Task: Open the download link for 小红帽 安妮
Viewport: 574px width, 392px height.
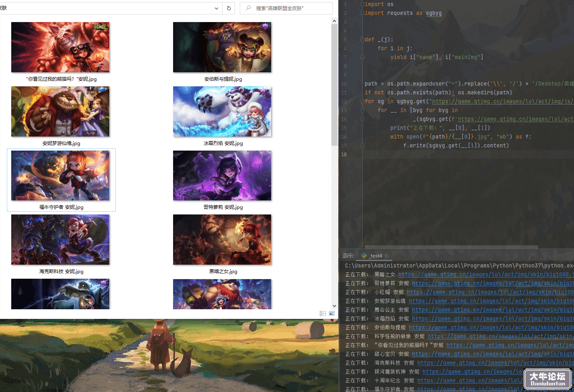Action: pyautogui.click(x=490, y=292)
